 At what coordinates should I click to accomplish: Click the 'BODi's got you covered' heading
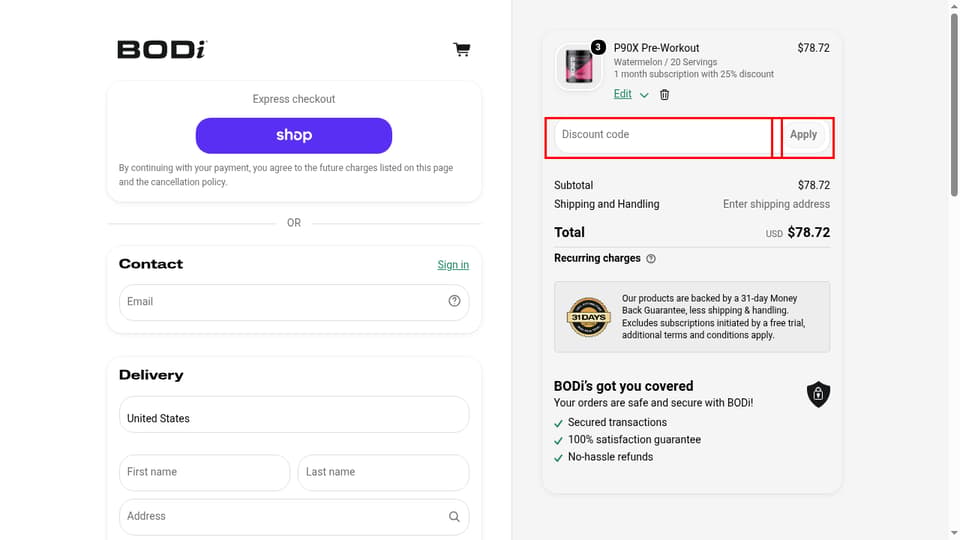[623, 386]
